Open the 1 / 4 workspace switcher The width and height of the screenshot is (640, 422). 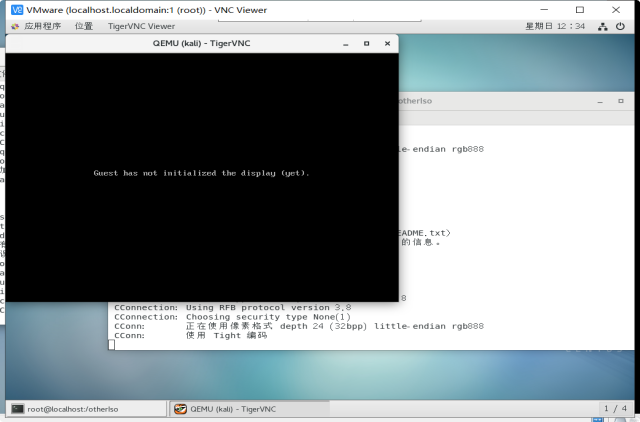tap(616, 408)
